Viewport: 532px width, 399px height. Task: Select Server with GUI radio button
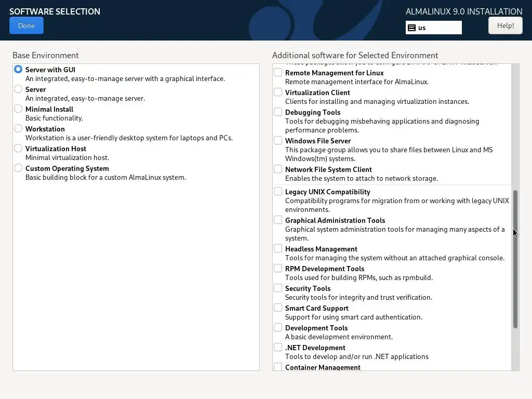tap(18, 69)
